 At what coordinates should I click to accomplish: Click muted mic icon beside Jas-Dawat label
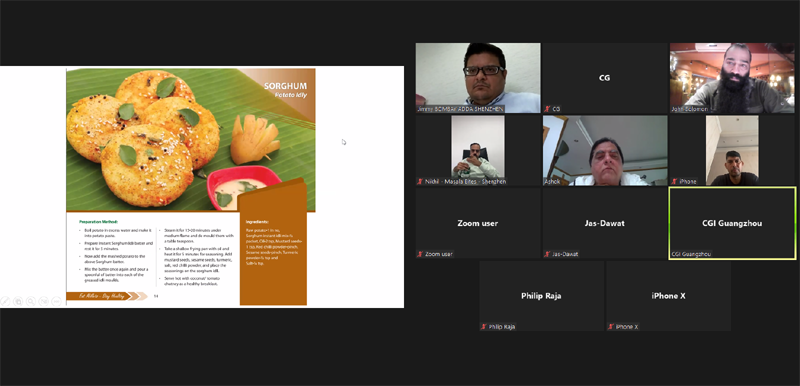click(547, 254)
